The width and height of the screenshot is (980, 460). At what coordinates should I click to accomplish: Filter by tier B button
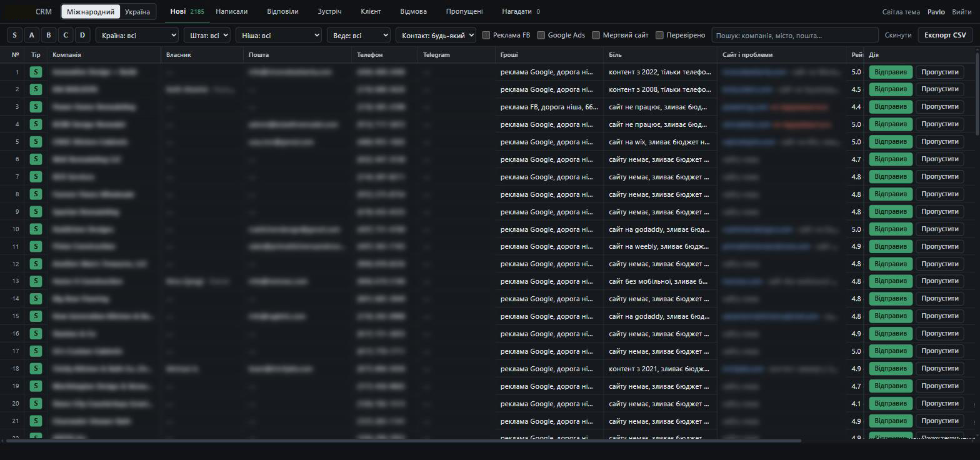tap(48, 35)
